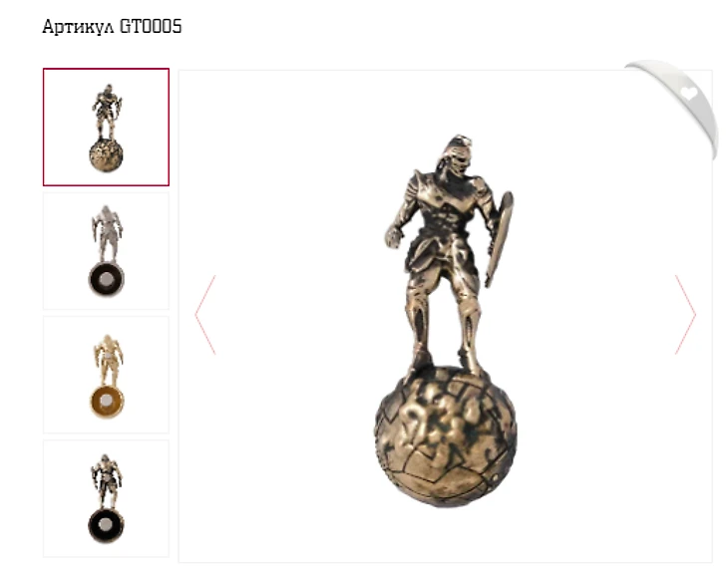Click black ring base in second thumbnail
Screen dimensions: 728x578
(107, 279)
